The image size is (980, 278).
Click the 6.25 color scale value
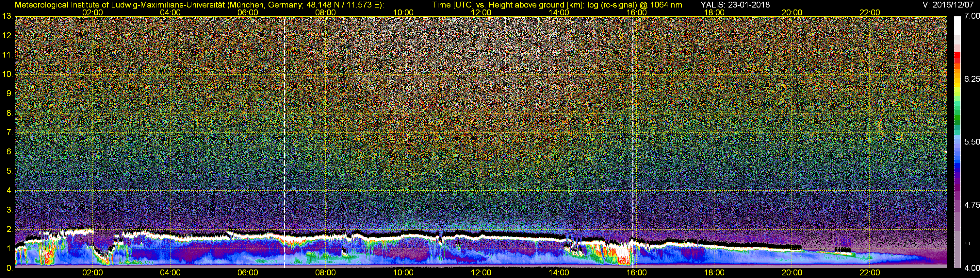tap(972, 79)
